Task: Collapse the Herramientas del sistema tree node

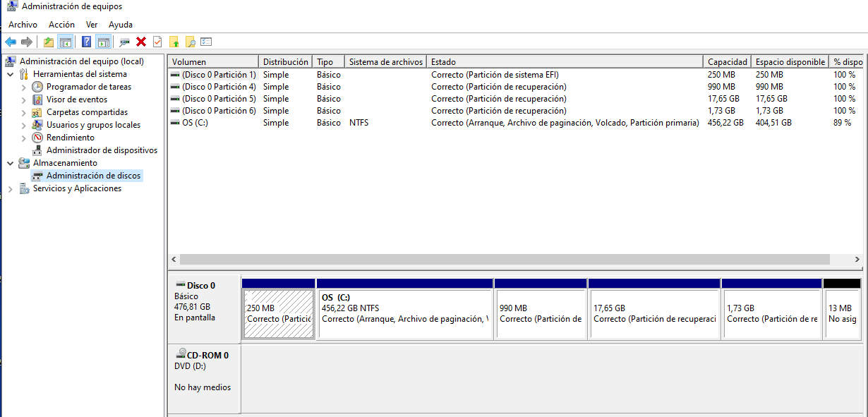Action: [x=11, y=74]
